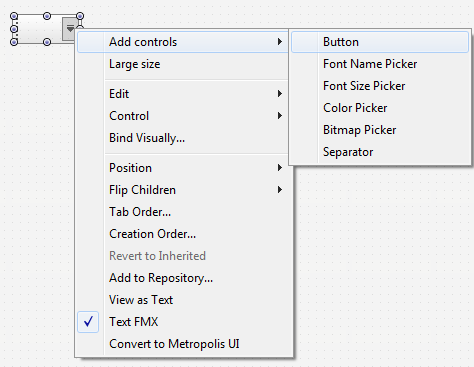This screenshot has width=474, height=367.
Task: Open Creation Order... dialog
Action: click(183, 234)
